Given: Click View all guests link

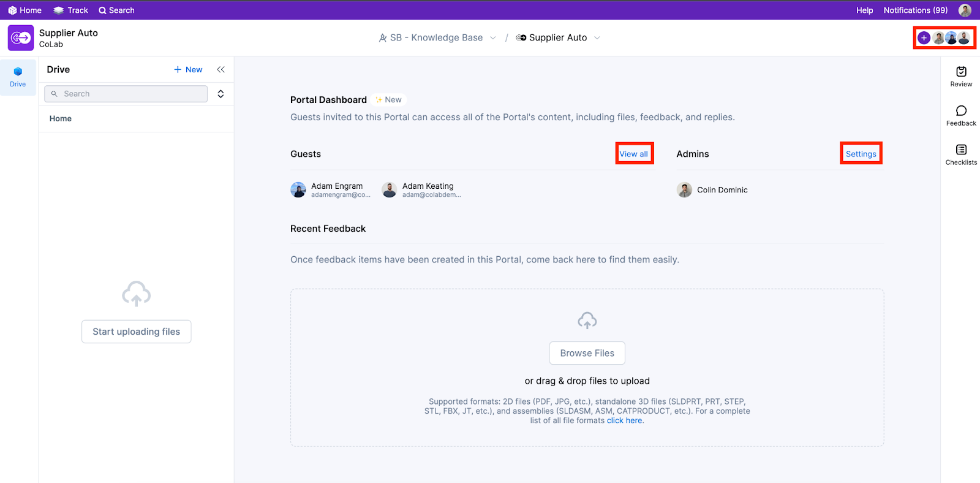Looking at the screenshot, I should pos(633,154).
